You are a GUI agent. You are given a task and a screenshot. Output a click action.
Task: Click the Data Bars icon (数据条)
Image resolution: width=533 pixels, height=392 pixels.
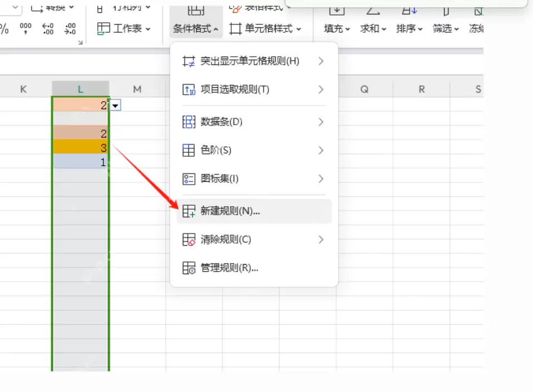point(188,122)
